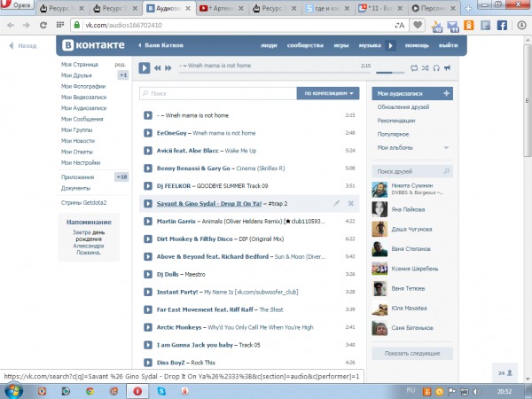This screenshot has width=532, height=399.
Task: Open Яна Пайкова friend audio
Action: coord(408,209)
